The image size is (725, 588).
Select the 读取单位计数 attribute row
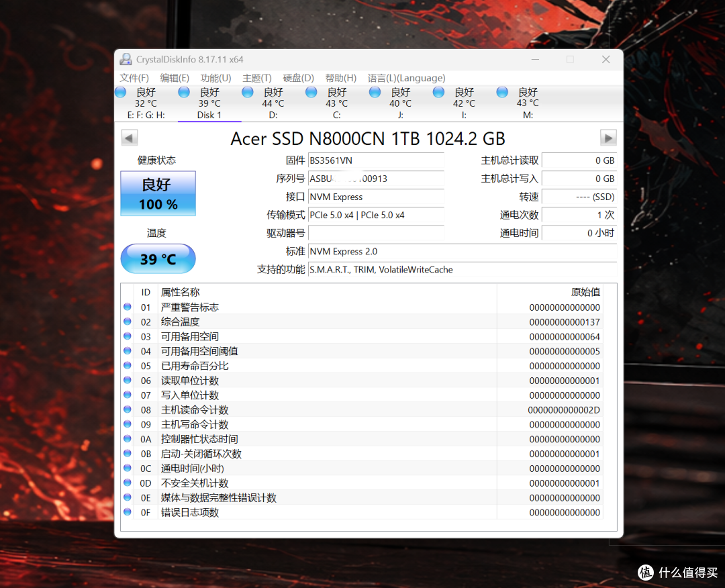point(362,380)
